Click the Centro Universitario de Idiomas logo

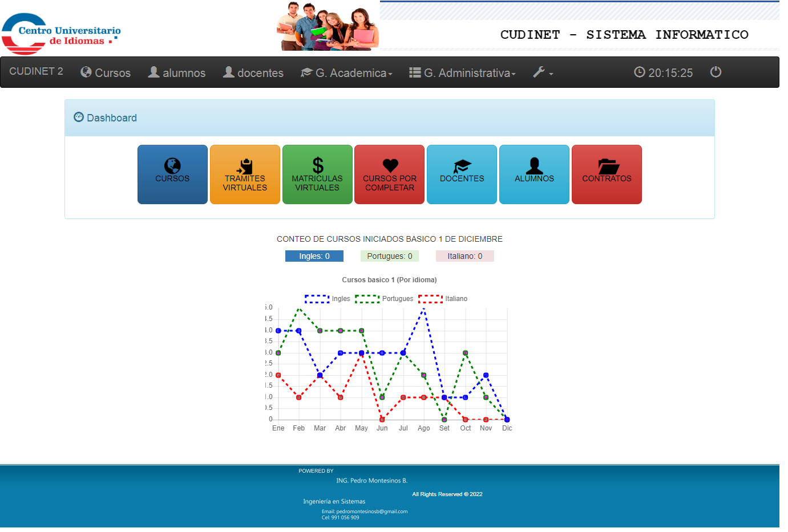tap(61, 33)
